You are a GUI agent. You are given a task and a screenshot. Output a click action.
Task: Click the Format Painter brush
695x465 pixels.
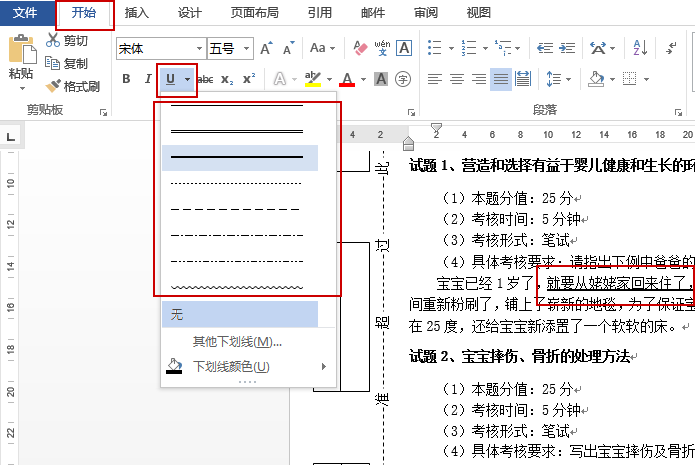click(55, 86)
